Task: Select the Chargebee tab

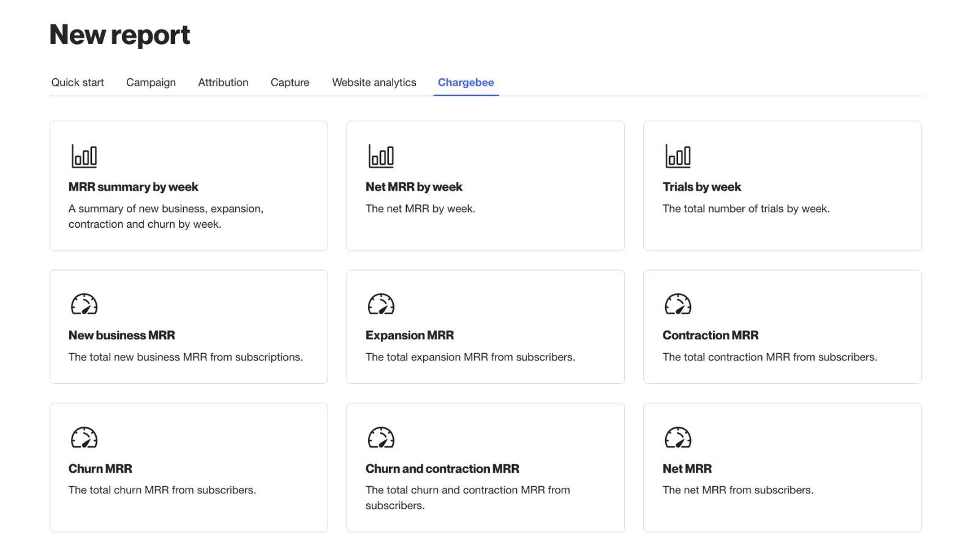Action: tap(466, 83)
